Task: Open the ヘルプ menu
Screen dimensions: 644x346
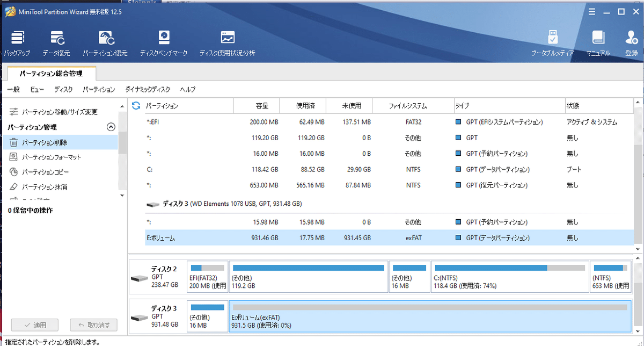Action: pyautogui.click(x=188, y=90)
